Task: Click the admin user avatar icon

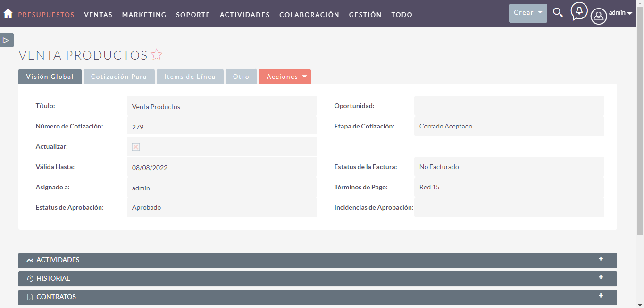Action: pos(599,17)
